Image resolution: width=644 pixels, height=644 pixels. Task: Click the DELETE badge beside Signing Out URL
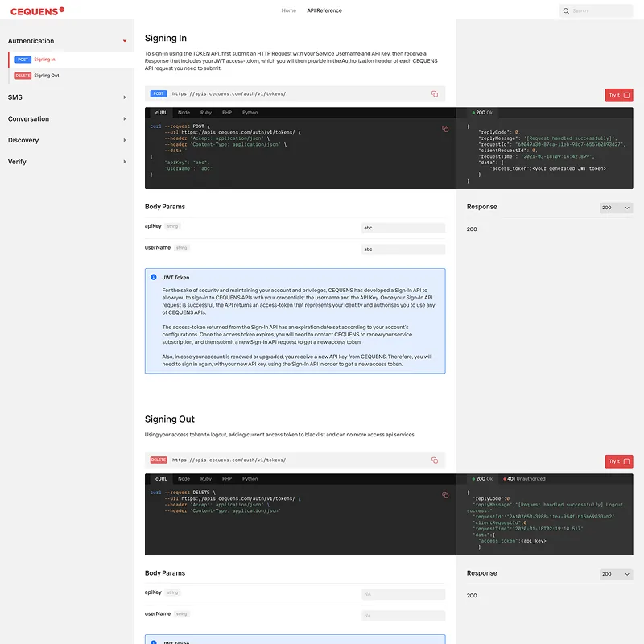[x=159, y=460]
